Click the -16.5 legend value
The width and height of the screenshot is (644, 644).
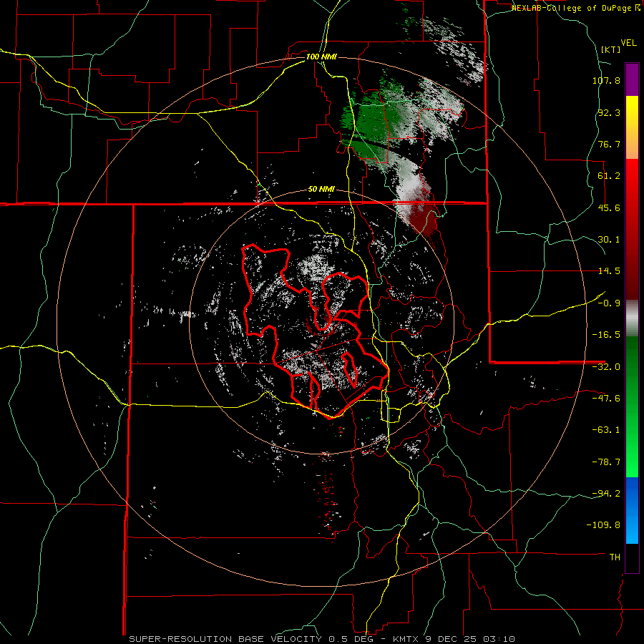(x=606, y=335)
